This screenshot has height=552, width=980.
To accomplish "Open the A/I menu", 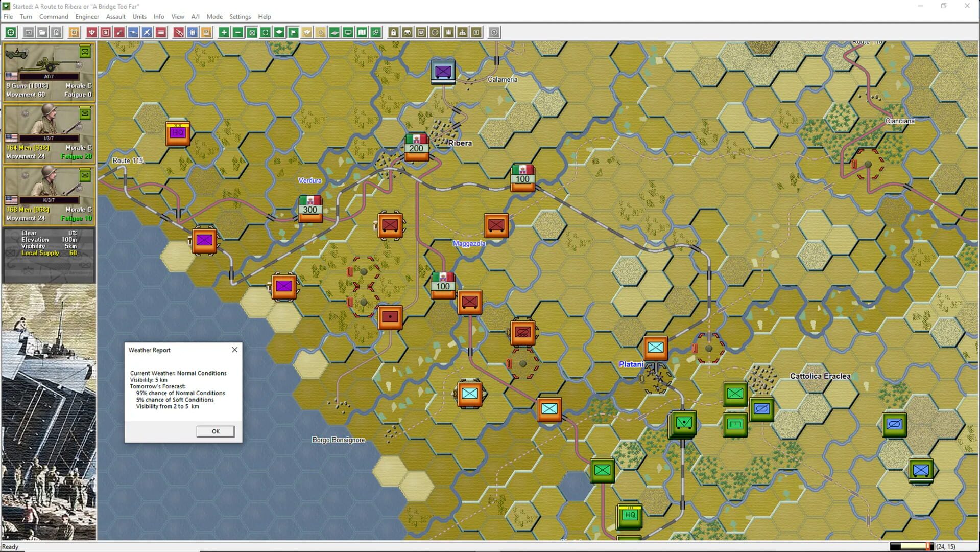I will pyautogui.click(x=196, y=16).
